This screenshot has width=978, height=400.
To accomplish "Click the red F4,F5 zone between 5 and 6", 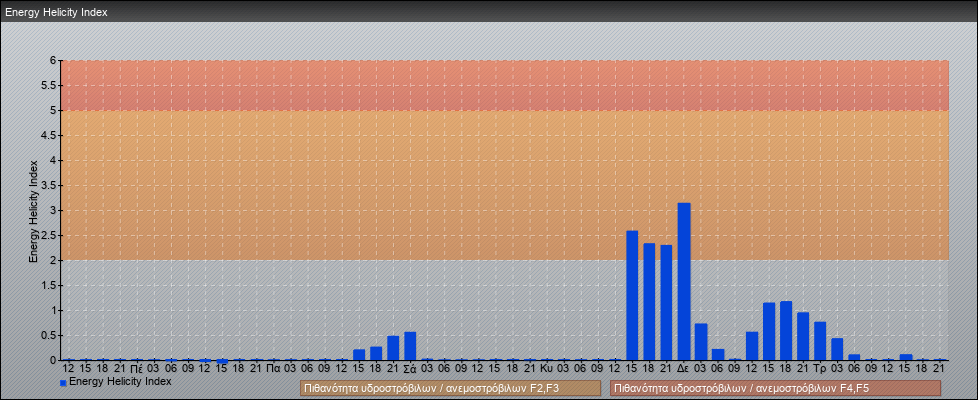I will tap(505, 85).
